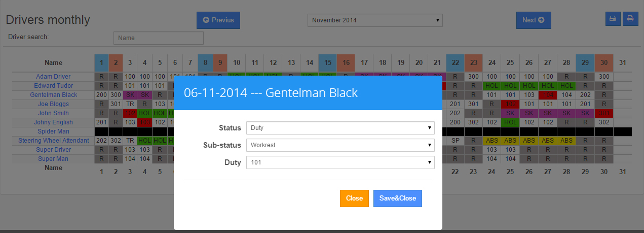This screenshot has width=644, height=233.
Task: Select the Joe Bloggs name link
Action: pos(53,104)
